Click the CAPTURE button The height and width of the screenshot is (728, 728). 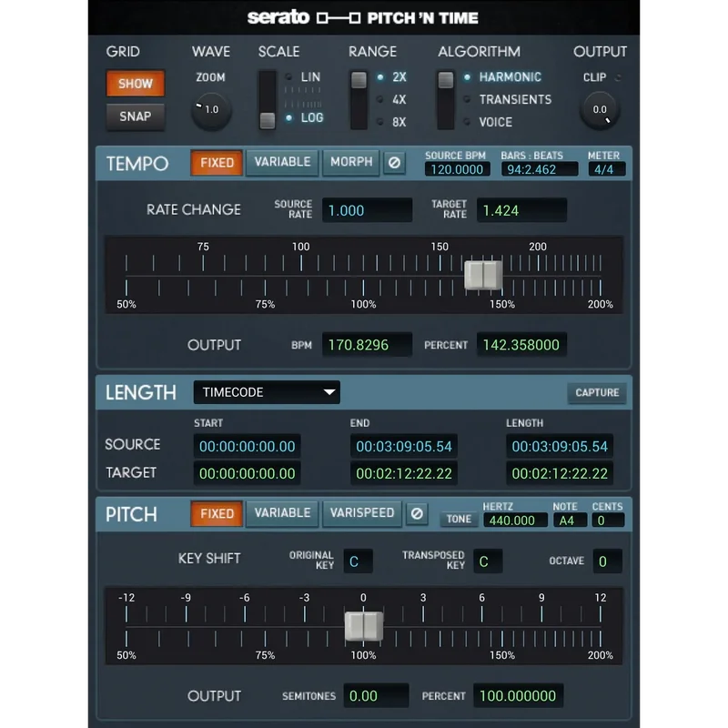pyautogui.click(x=597, y=393)
